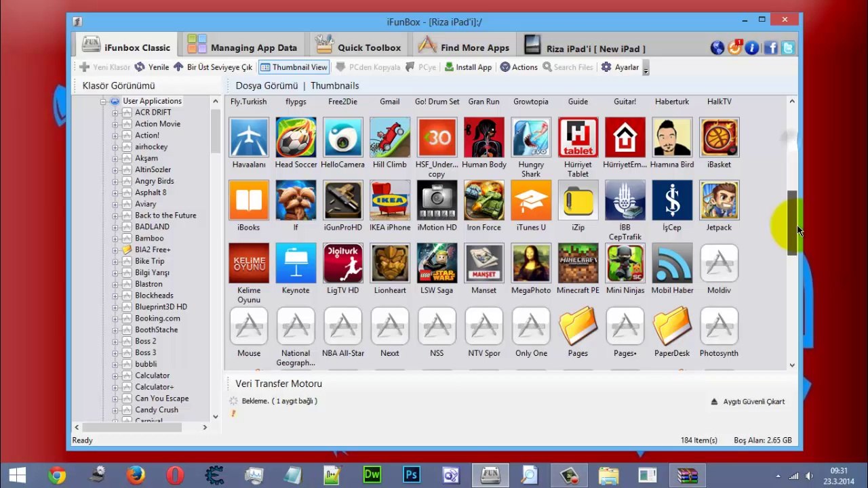Click Aygıtı Güvenli Çıkart button
This screenshot has height=488, width=868.
click(747, 401)
